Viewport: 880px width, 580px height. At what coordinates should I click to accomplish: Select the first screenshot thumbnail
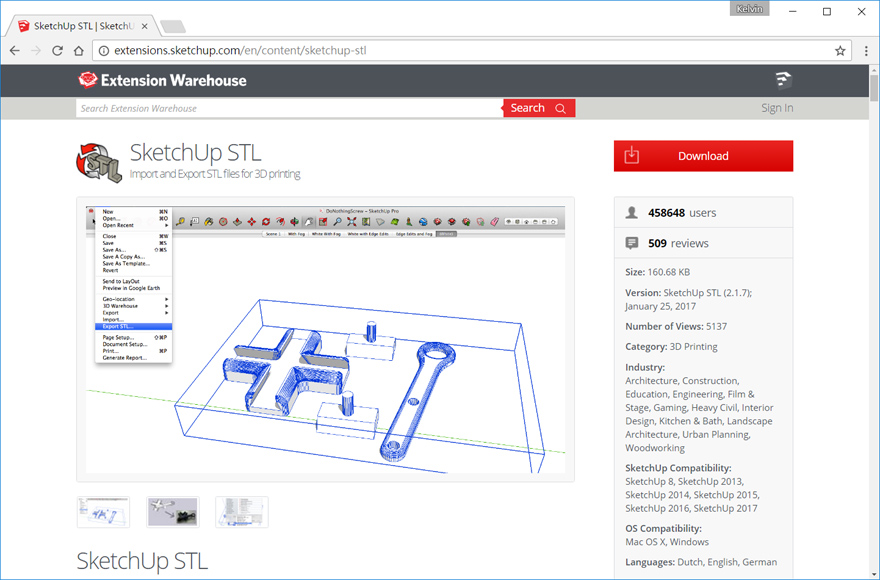103,512
